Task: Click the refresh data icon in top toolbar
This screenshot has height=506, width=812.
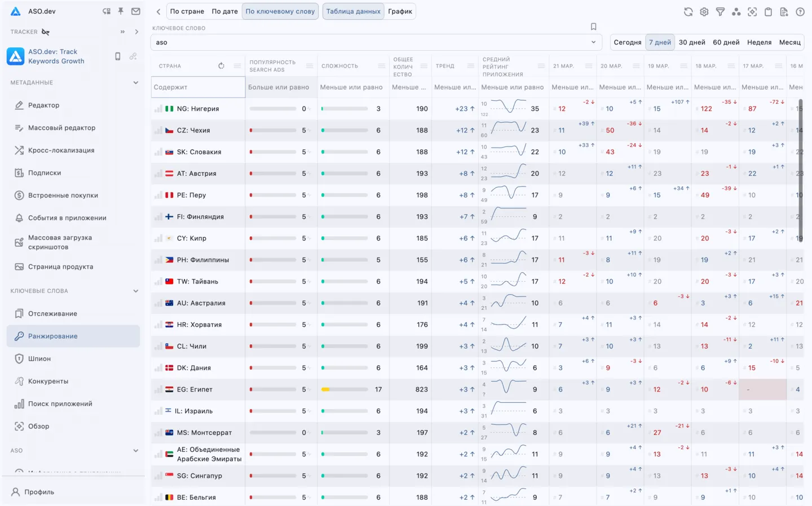Action: pos(688,12)
